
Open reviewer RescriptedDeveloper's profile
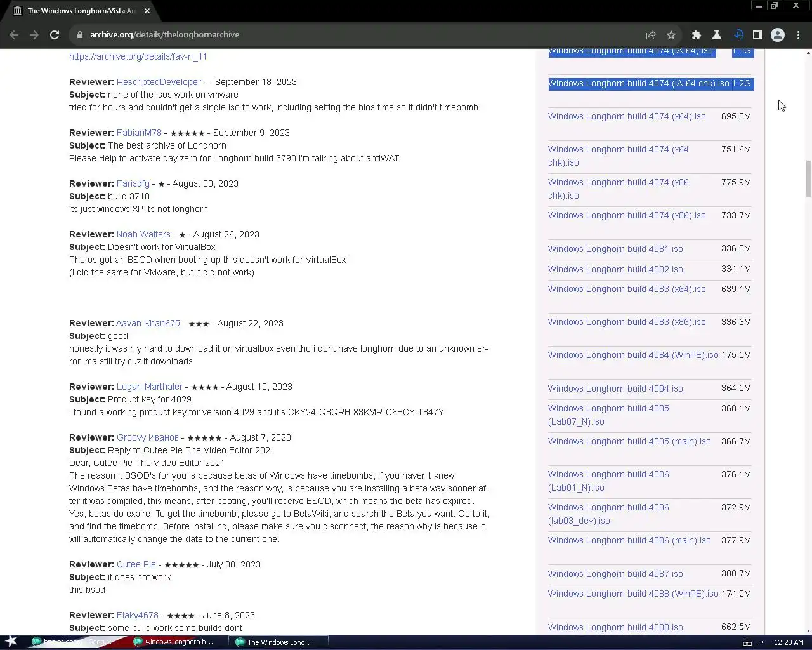tap(159, 82)
